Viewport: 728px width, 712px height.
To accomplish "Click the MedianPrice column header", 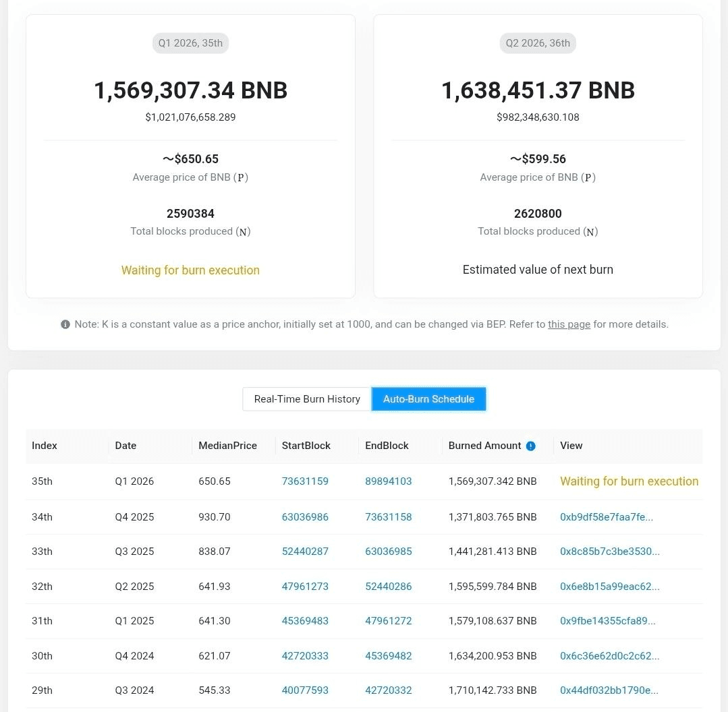I will [x=227, y=446].
